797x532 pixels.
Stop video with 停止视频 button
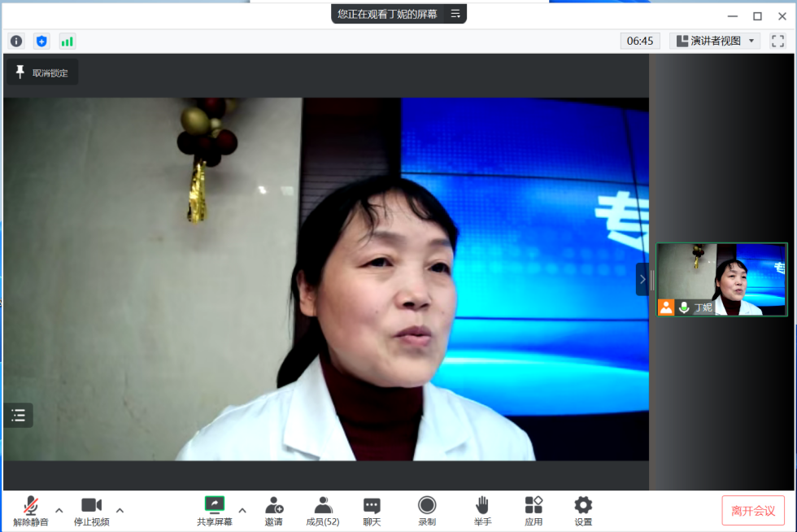[92, 510]
